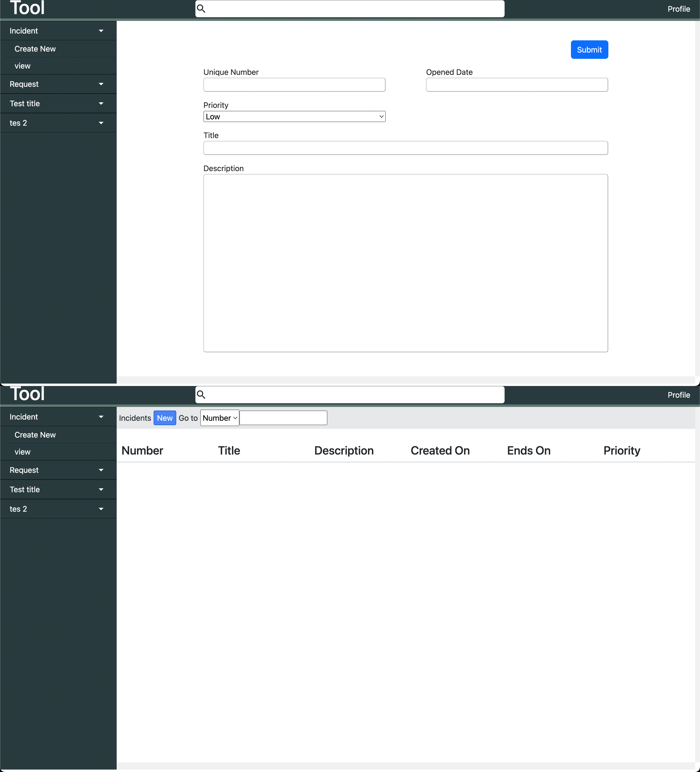
Task: Open the Profile link in the top header
Action: click(679, 9)
